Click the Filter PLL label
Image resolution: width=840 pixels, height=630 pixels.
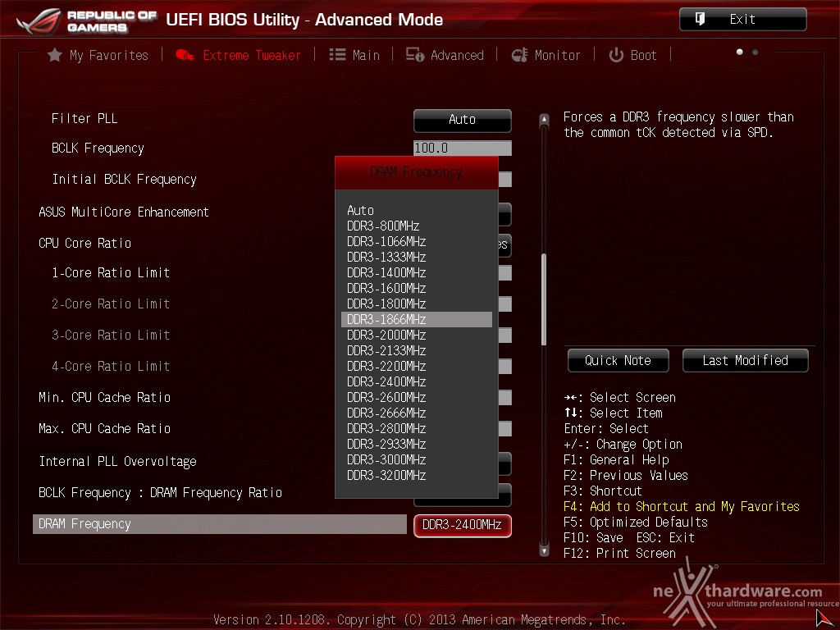pyautogui.click(x=84, y=118)
